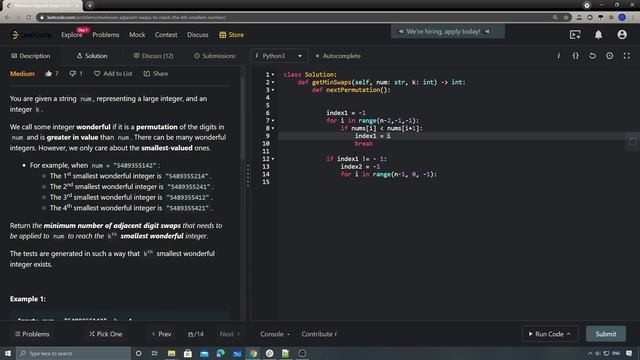This screenshot has height=360, width=640.
Task: Toggle the fullscreen editor icon
Action: pos(627,56)
